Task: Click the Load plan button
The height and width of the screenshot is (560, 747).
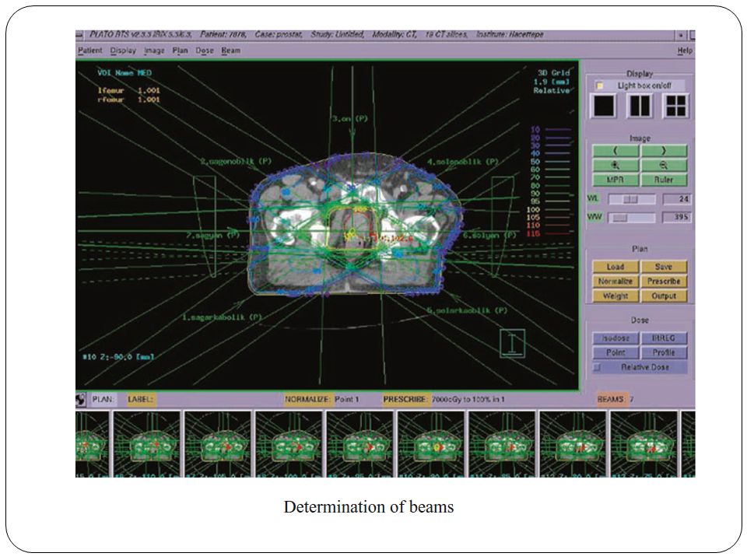Action: pos(615,267)
